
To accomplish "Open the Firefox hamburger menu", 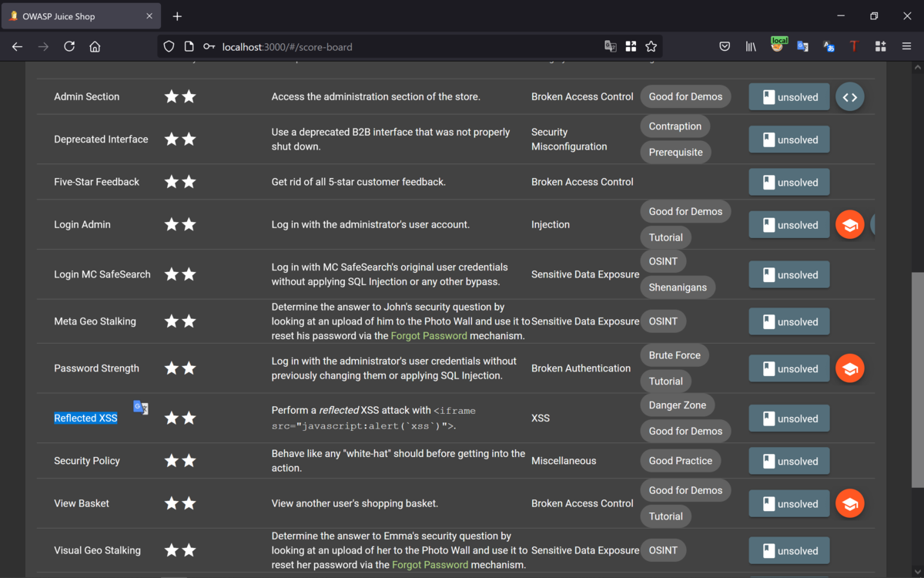I will [x=906, y=46].
